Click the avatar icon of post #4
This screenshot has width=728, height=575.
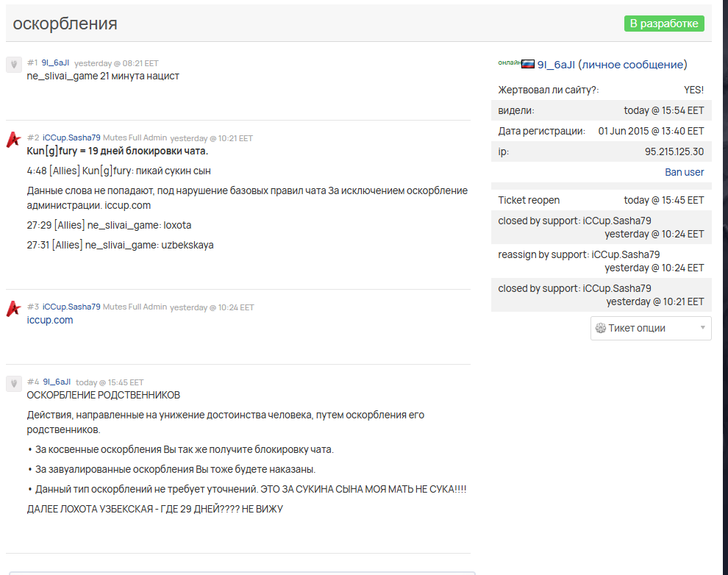click(x=14, y=383)
